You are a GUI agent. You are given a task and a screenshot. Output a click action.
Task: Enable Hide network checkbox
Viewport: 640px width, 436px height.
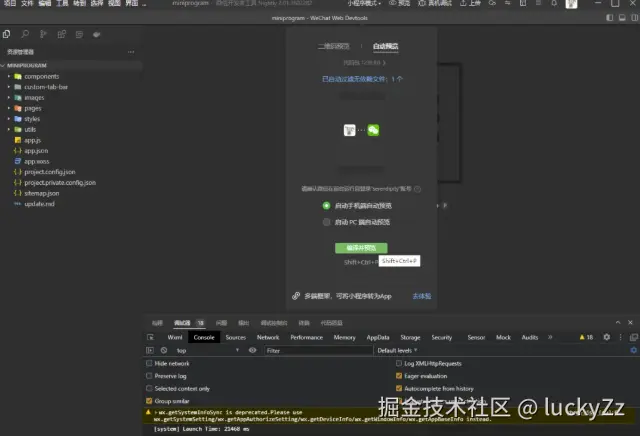pyautogui.click(x=149, y=363)
